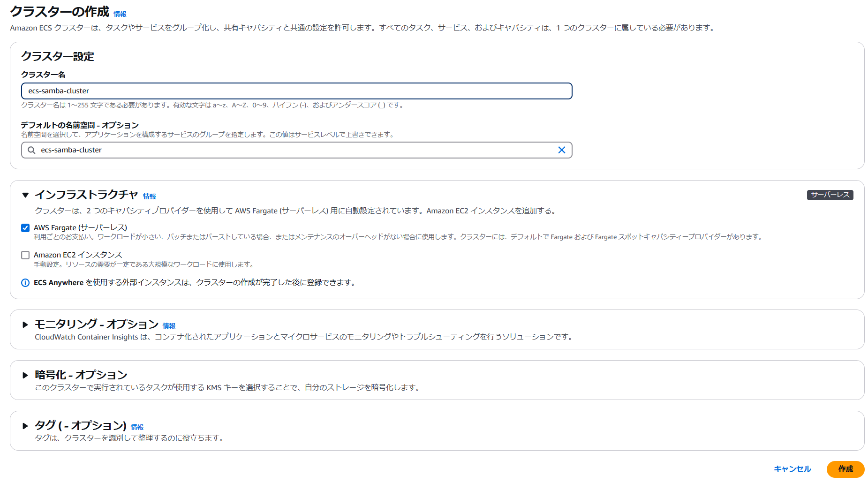
Task: Click the デフォルトの名前空間 - オプション label
Action: point(80,125)
